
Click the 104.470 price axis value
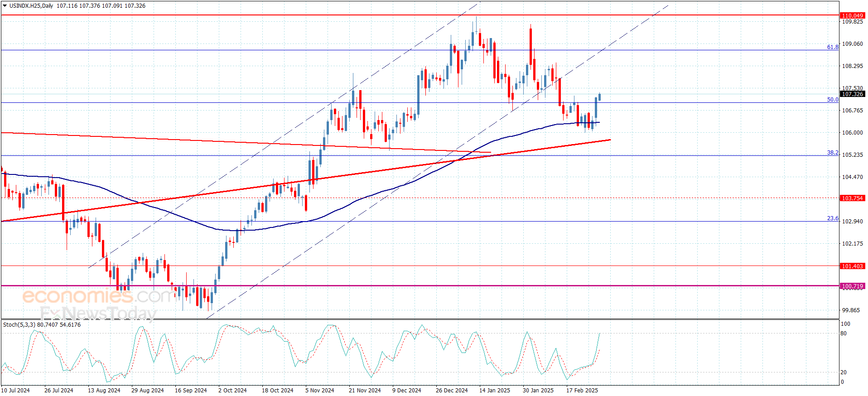[852, 177]
